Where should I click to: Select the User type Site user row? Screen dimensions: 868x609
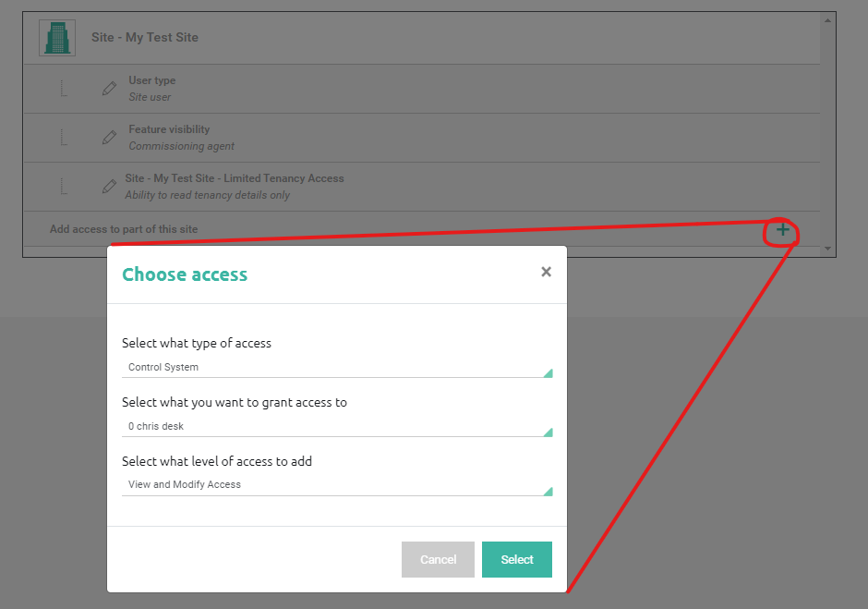(422, 90)
